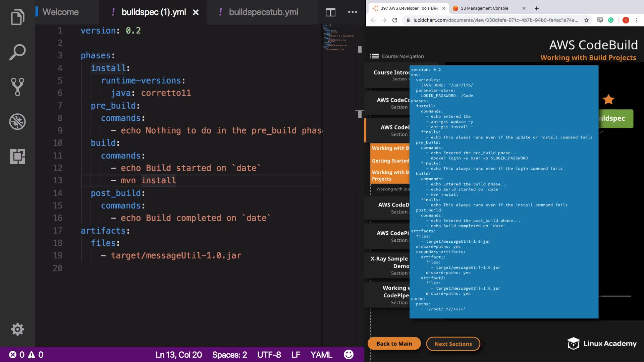
Task: Bookmark page with the star icon
Action: coord(586,20)
